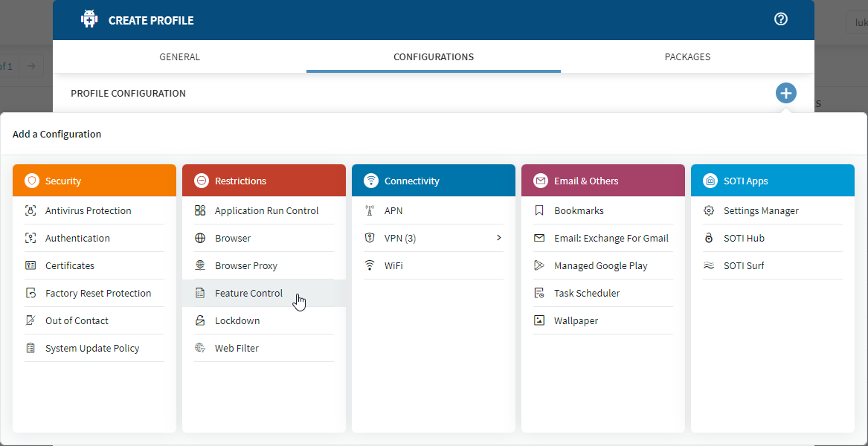Switch to the General tab
868x446 pixels.
[180, 57]
